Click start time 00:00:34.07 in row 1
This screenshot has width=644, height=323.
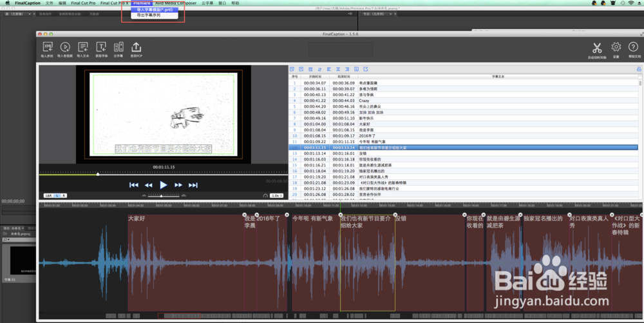click(315, 83)
